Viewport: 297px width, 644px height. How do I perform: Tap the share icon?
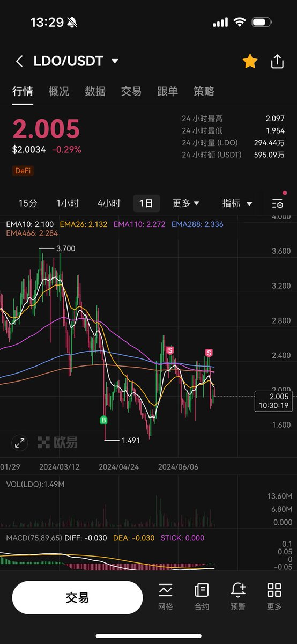277,61
